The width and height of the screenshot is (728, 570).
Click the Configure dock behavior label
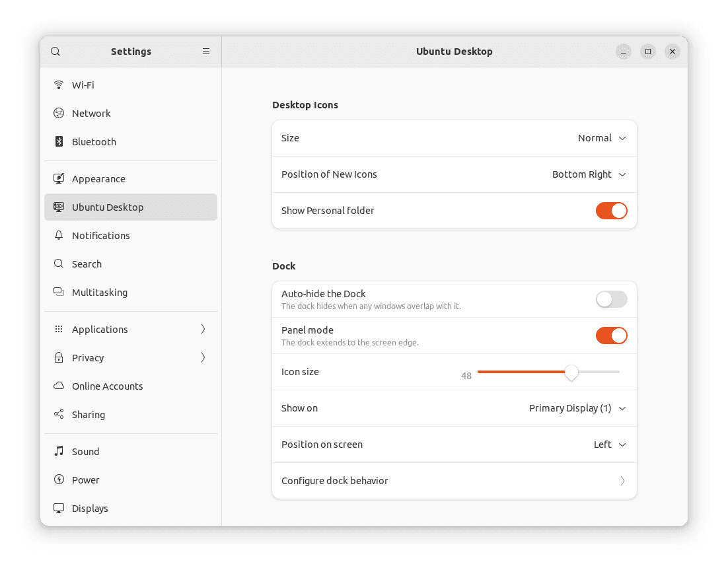coord(335,481)
